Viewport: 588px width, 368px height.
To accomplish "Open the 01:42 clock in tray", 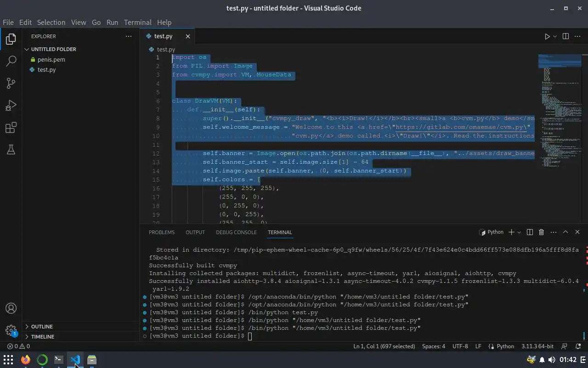I will (x=568, y=360).
